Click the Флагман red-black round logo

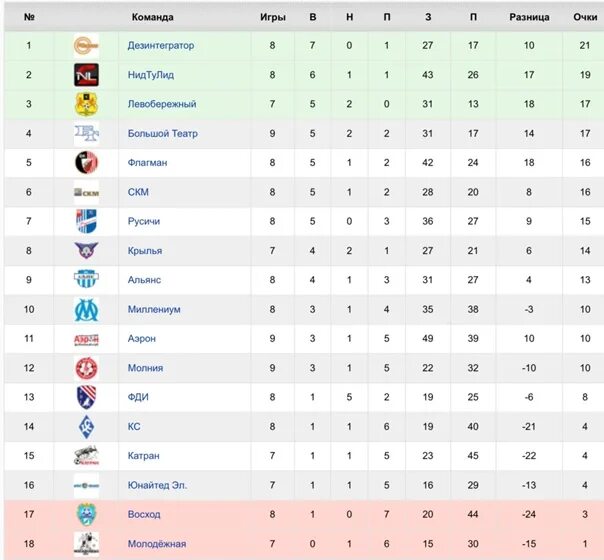[86, 163]
